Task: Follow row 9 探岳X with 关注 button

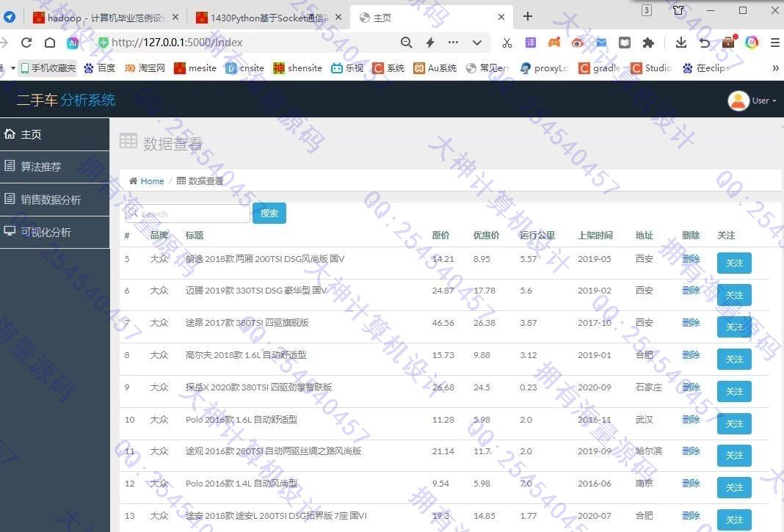Action: 734,391
